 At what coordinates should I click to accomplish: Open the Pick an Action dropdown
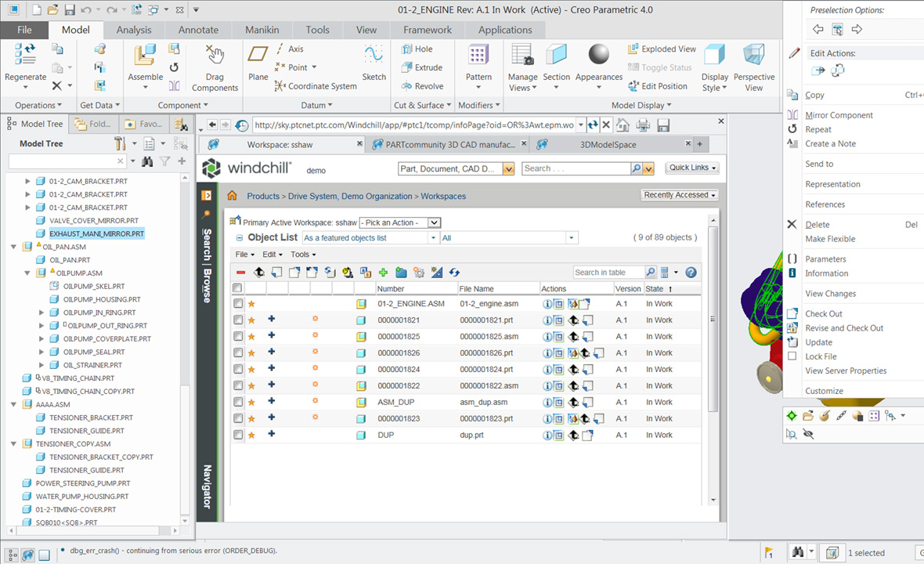click(x=399, y=222)
